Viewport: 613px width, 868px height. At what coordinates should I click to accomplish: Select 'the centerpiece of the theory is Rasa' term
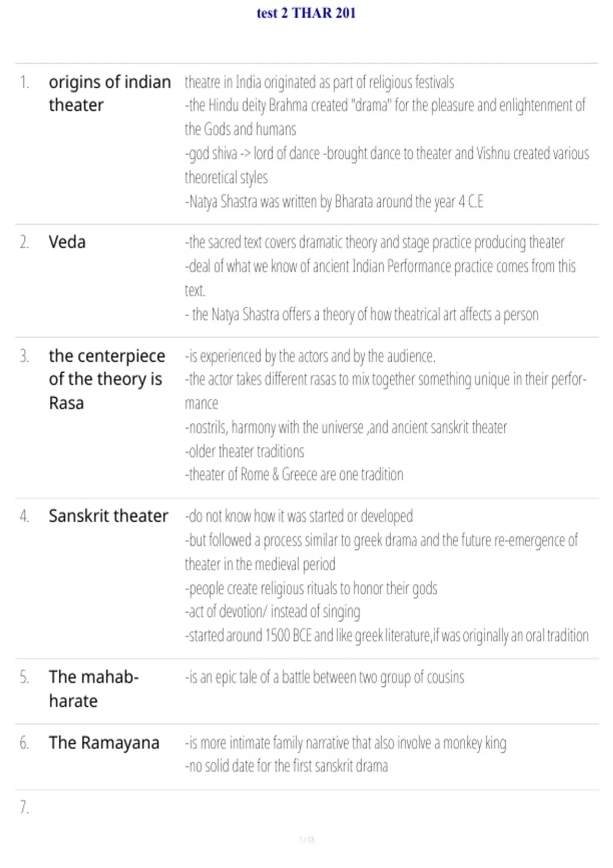click(x=107, y=379)
